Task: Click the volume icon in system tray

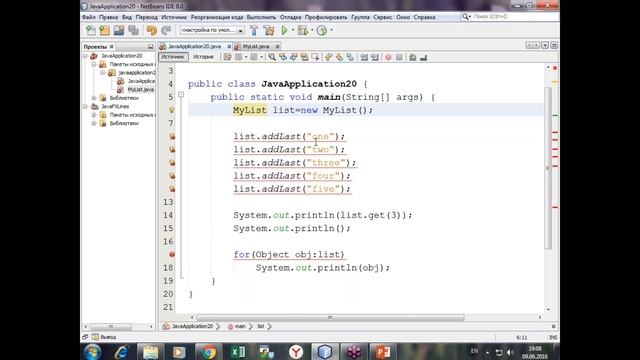Action: point(510,352)
